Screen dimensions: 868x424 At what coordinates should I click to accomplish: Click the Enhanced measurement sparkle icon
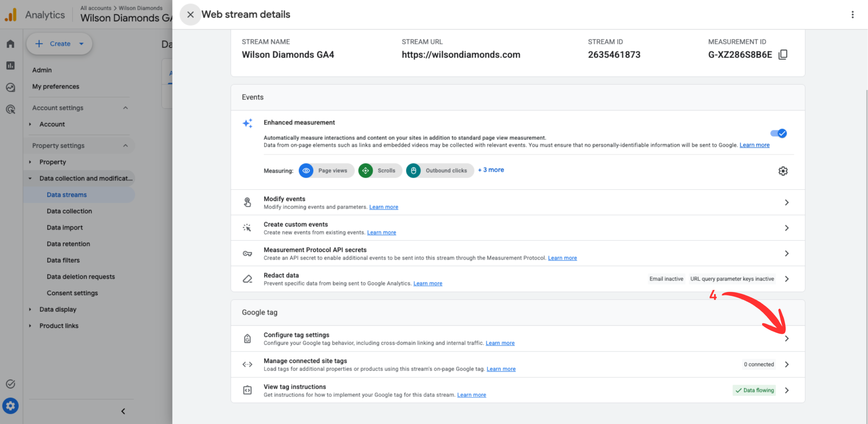(248, 123)
